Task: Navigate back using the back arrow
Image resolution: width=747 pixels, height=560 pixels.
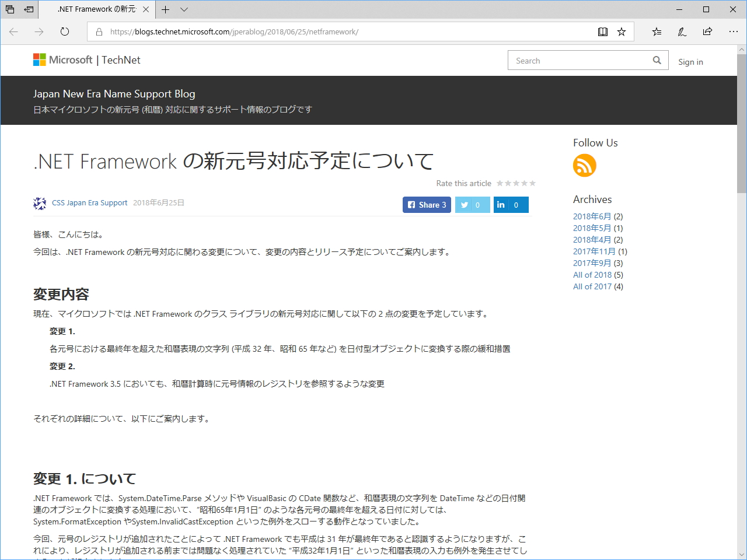Action: click(x=13, y=32)
